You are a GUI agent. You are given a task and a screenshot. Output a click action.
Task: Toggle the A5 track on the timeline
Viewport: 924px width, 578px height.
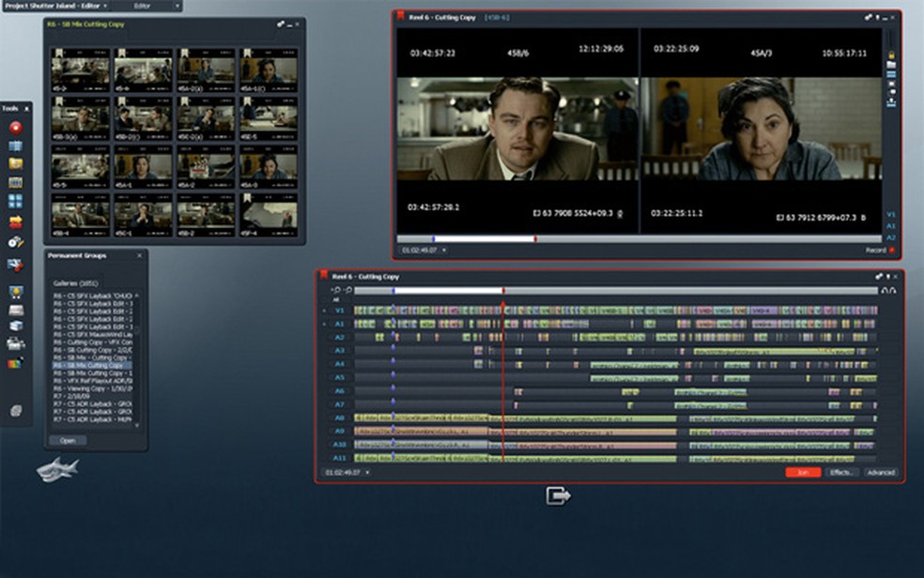[x=339, y=377]
